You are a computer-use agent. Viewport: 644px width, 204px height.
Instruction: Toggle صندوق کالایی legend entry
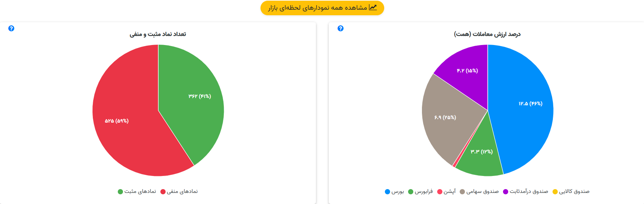coord(571,192)
